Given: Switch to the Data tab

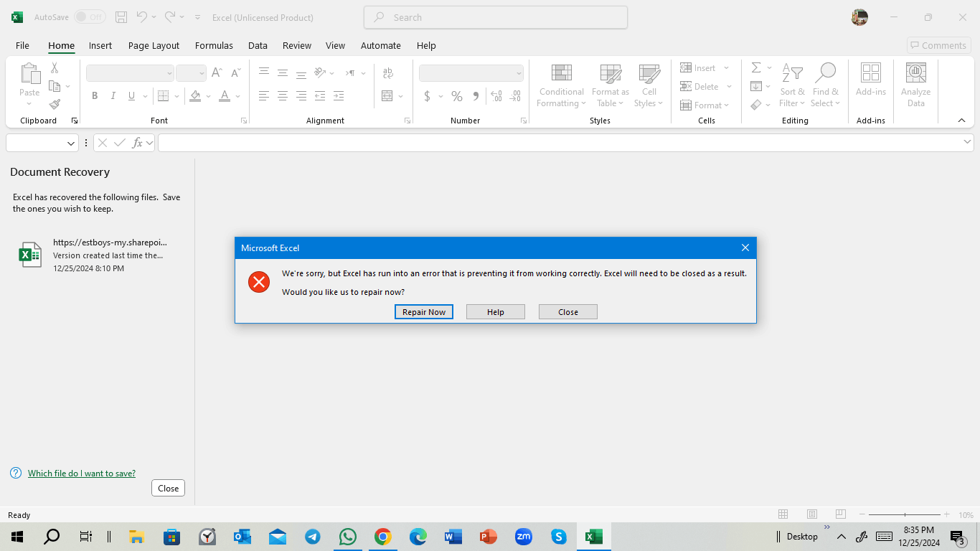Looking at the screenshot, I should pyautogui.click(x=258, y=45).
